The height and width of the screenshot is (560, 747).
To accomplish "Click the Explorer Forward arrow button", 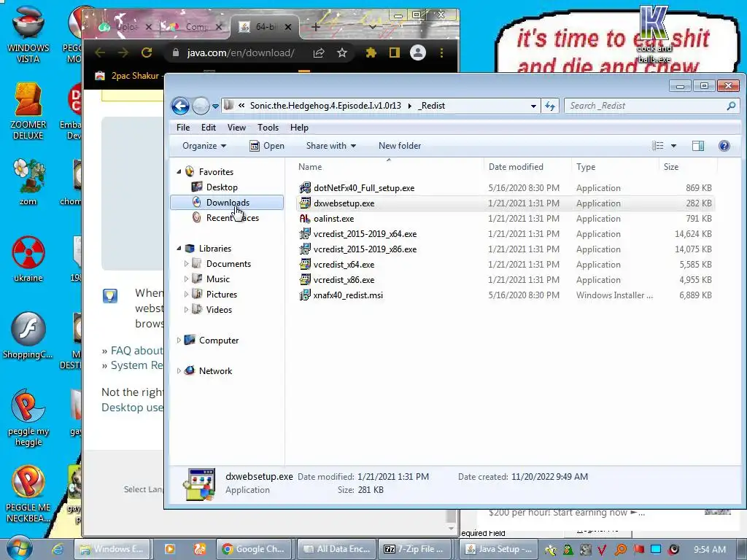I will pos(201,106).
